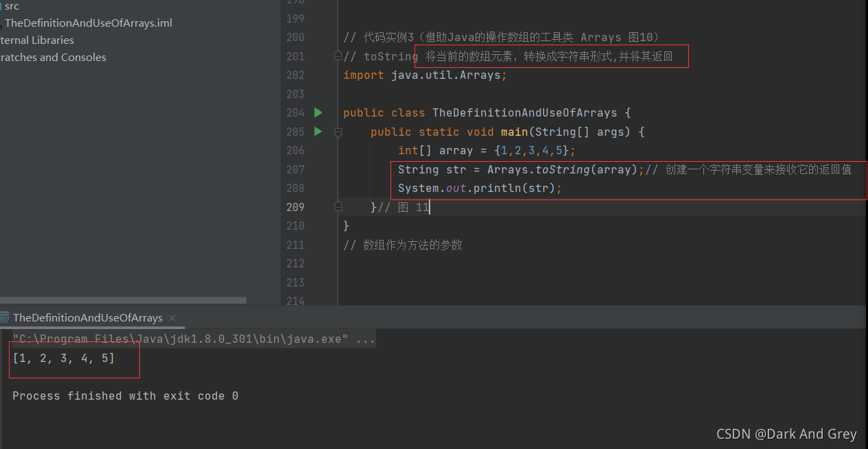868x449 pixels.
Task: Click the project panel horizontal scrollbar
Action: [x=123, y=300]
